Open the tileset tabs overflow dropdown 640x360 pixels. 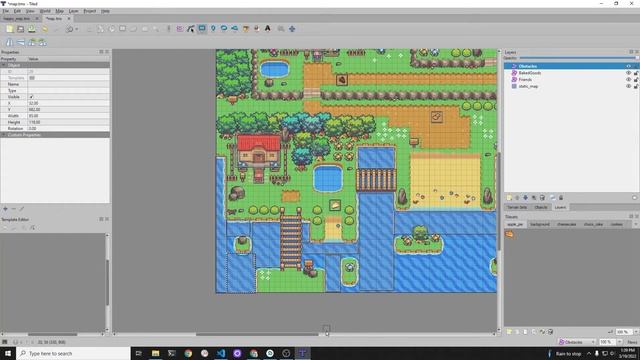[636, 224]
